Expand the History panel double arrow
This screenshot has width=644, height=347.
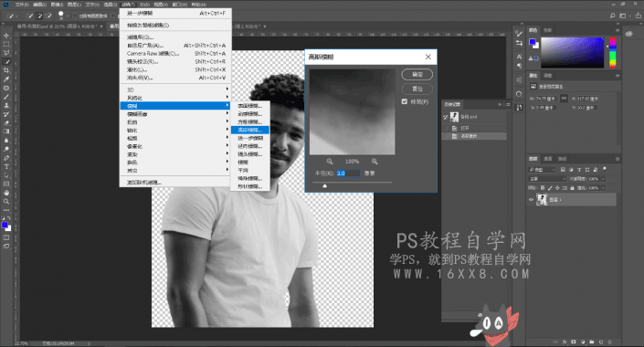(x=500, y=104)
